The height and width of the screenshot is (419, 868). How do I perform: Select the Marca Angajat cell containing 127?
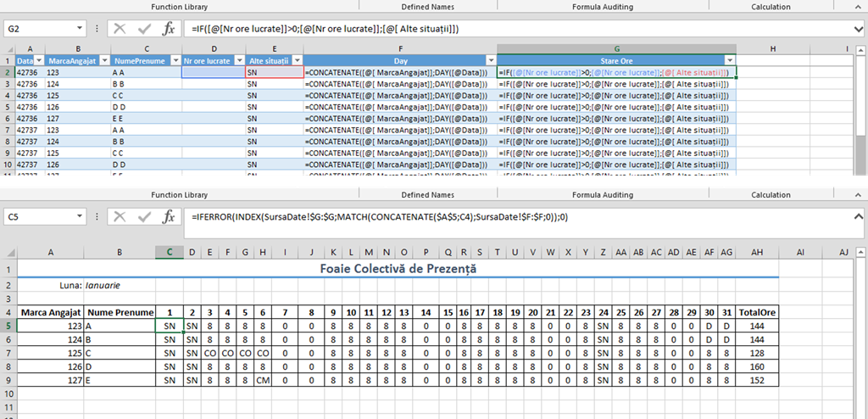pyautogui.click(x=51, y=380)
